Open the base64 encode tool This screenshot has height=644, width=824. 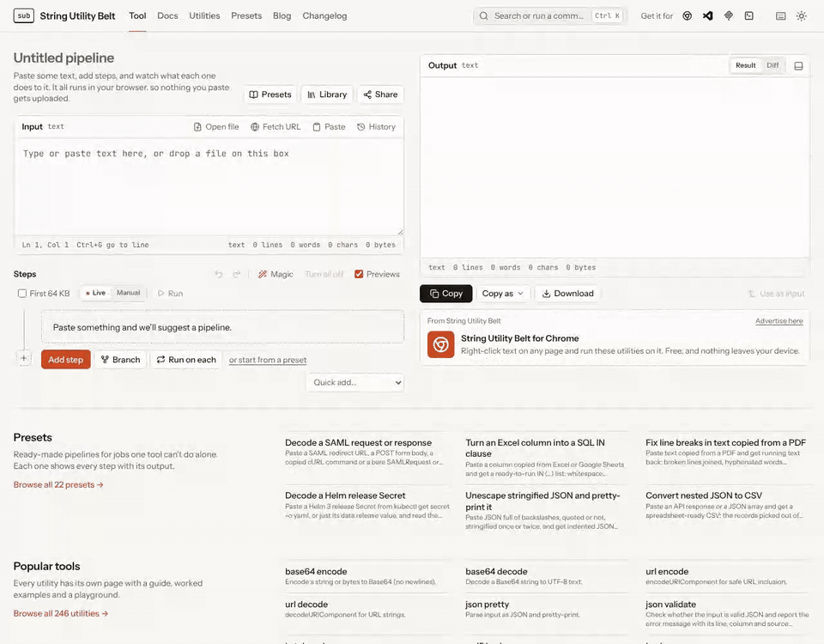coord(316,572)
